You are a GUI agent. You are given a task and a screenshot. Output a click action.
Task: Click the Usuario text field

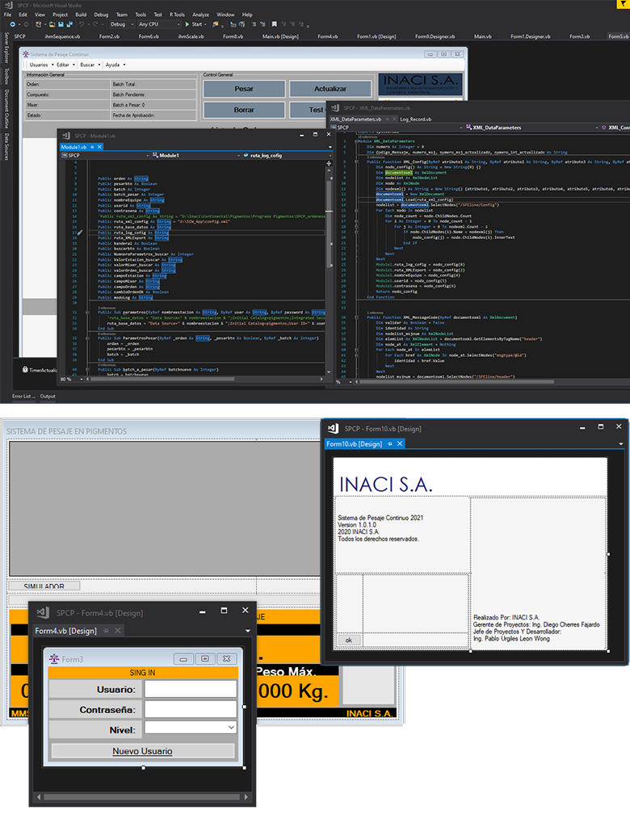tap(191, 689)
